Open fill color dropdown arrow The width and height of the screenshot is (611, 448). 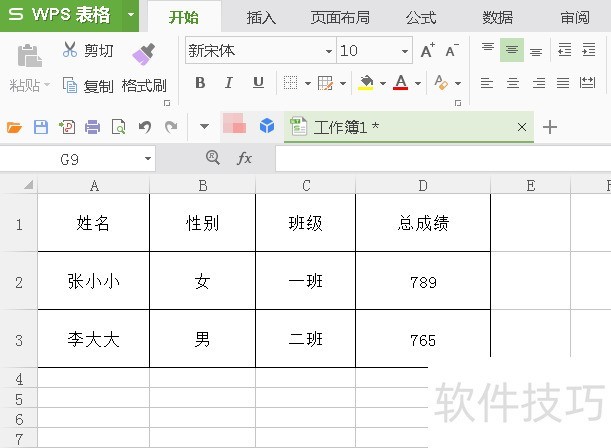point(383,83)
